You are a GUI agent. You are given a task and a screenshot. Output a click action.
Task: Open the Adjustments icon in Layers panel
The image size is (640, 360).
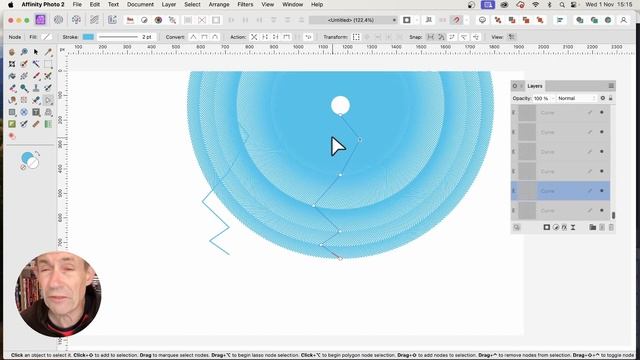[556, 227]
